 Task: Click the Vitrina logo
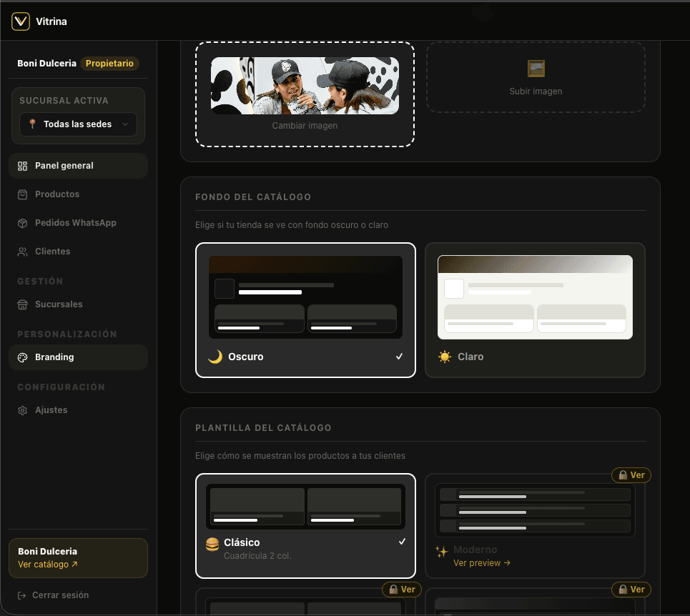pos(20,21)
